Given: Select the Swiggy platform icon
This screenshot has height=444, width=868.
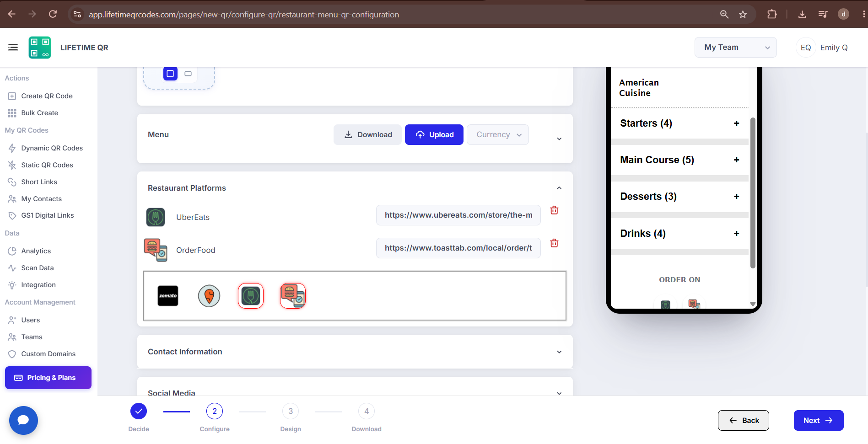Looking at the screenshot, I should 209,296.
